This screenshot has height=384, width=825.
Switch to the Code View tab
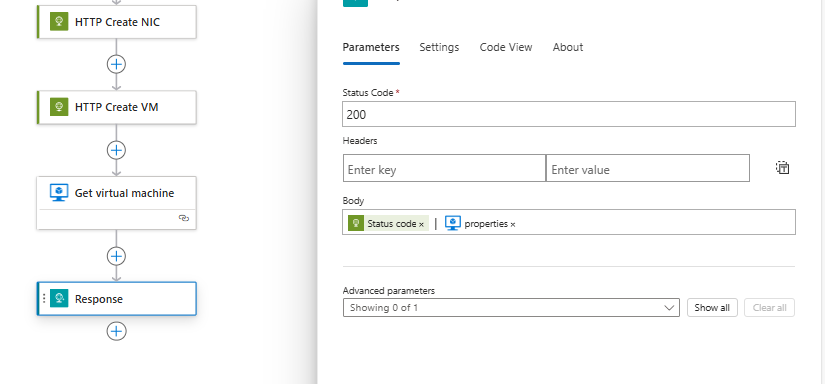(x=506, y=47)
